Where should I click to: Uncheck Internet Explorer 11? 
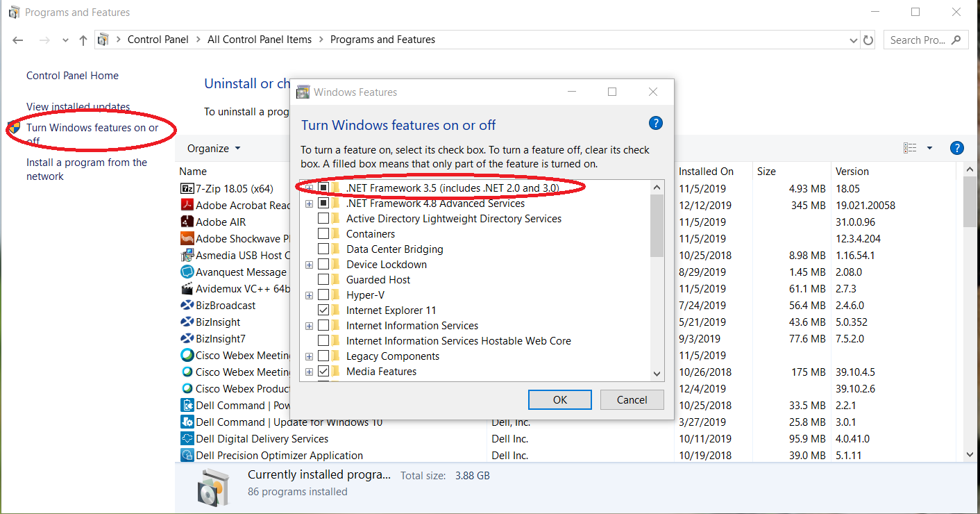click(323, 310)
